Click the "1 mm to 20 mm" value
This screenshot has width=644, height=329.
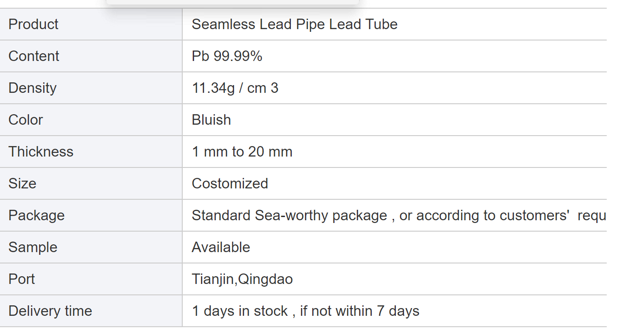click(x=242, y=152)
